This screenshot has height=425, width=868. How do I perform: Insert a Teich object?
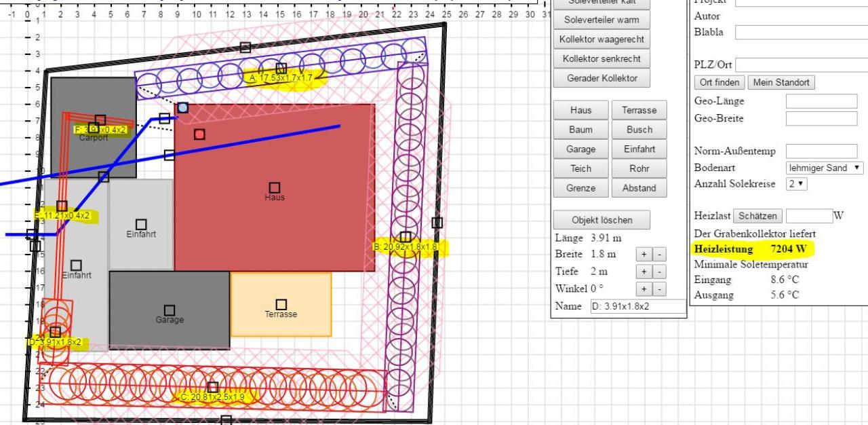click(580, 168)
